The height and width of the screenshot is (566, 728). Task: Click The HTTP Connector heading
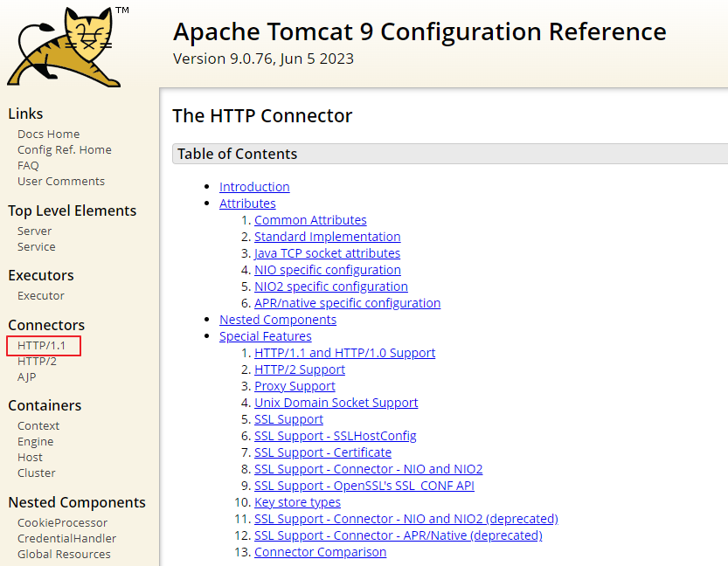click(262, 116)
